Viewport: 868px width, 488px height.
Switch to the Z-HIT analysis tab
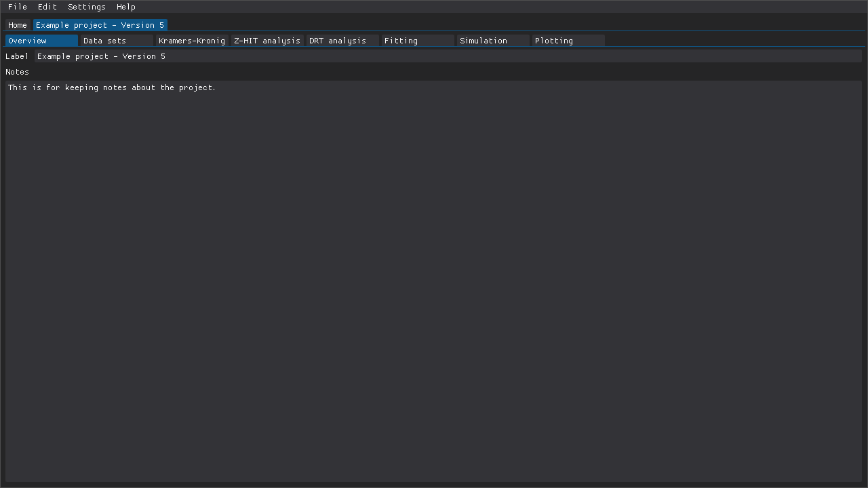point(267,41)
